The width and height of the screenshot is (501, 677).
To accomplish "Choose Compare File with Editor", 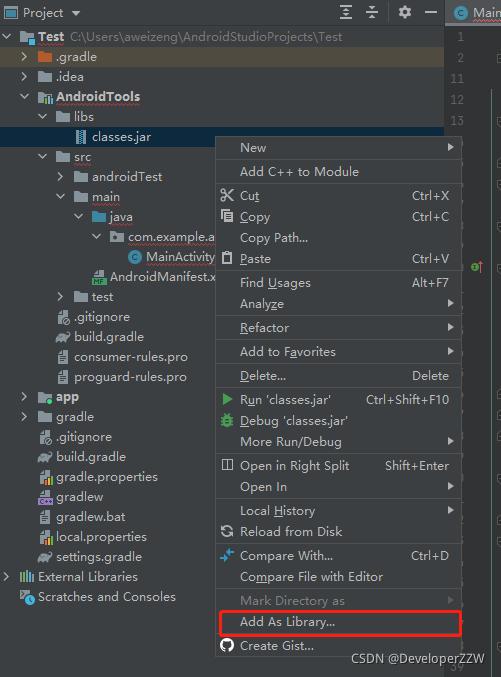I will [x=339, y=577].
